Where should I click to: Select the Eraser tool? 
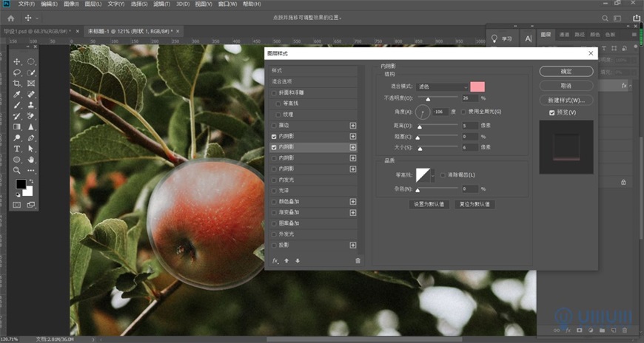[31, 116]
